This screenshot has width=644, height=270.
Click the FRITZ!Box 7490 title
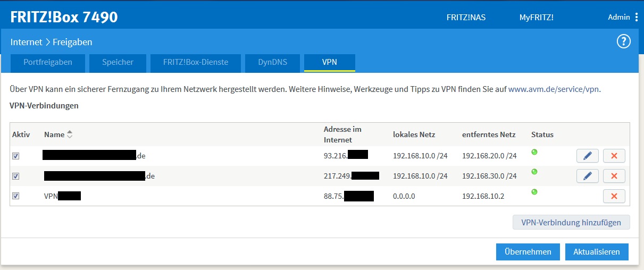tap(64, 17)
